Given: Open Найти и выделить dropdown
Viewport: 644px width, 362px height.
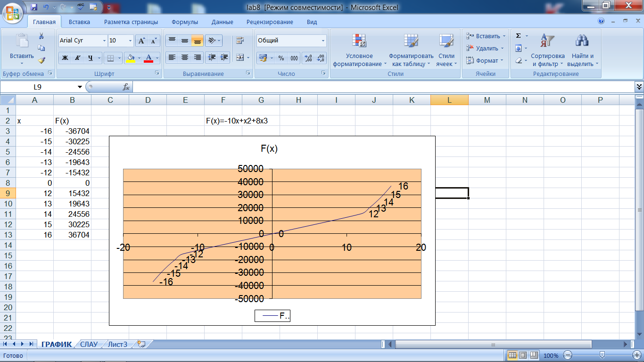Looking at the screenshot, I should coord(582,50).
